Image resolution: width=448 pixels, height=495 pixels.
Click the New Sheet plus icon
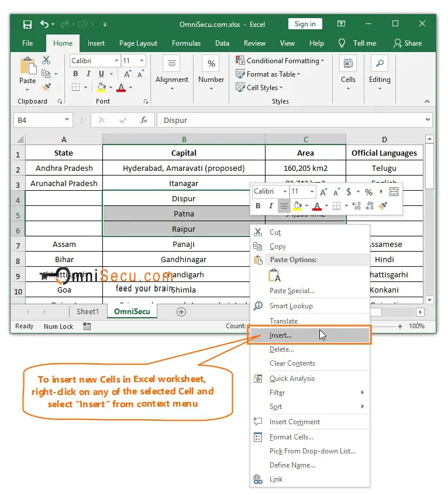[x=181, y=312]
